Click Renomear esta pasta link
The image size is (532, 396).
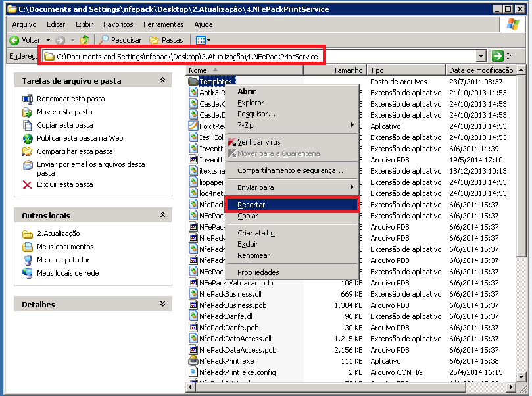70,99
